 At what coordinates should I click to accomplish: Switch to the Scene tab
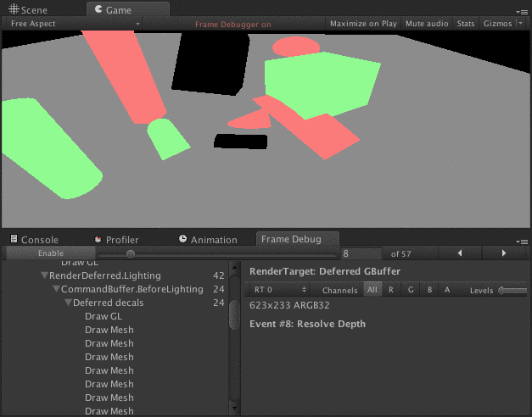[x=28, y=9]
